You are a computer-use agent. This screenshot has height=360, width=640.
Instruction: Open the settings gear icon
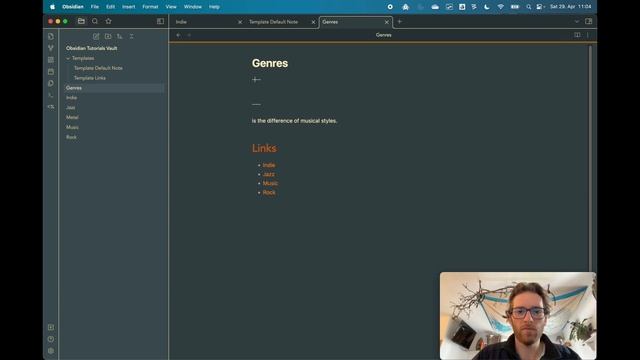click(x=51, y=351)
